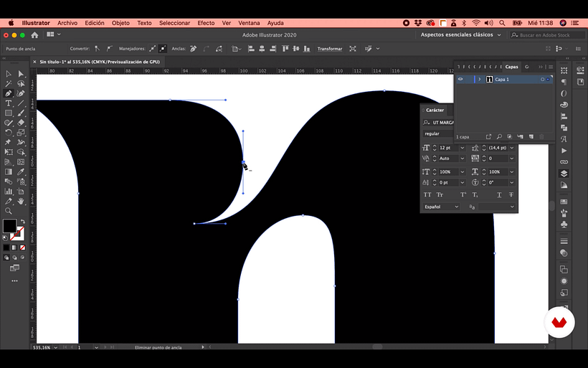Select the Pen tool in the toolbar
Image resolution: width=588 pixels, height=368 pixels.
click(x=9, y=93)
